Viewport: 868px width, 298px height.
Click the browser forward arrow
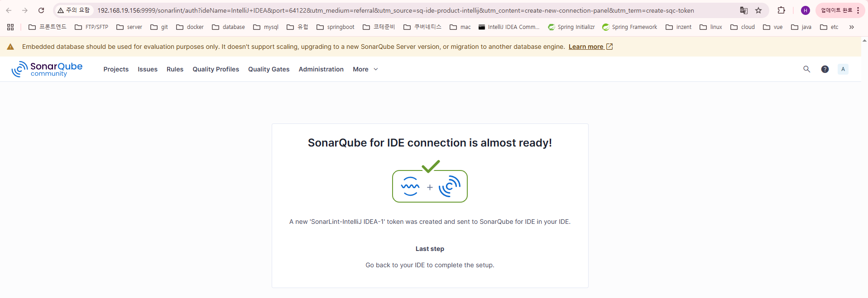click(x=25, y=10)
